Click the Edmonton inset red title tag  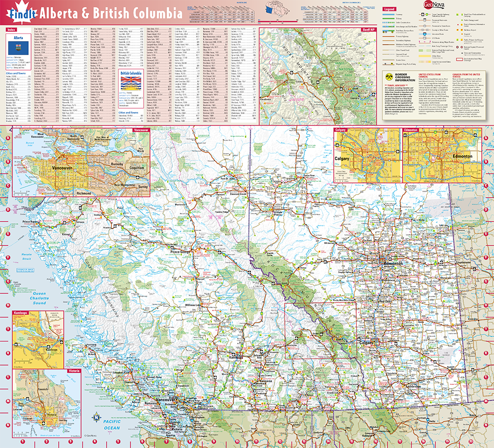pyautogui.click(x=411, y=130)
